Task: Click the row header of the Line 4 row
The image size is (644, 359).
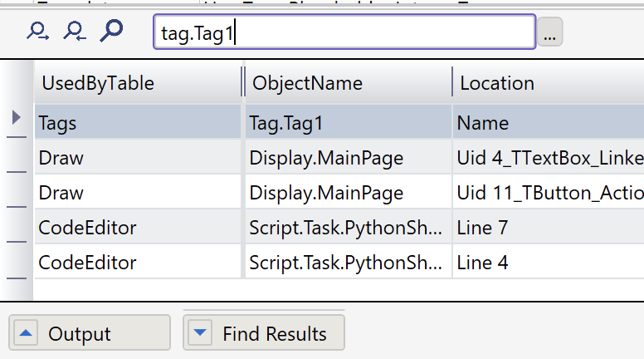Action: coord(17,263)
